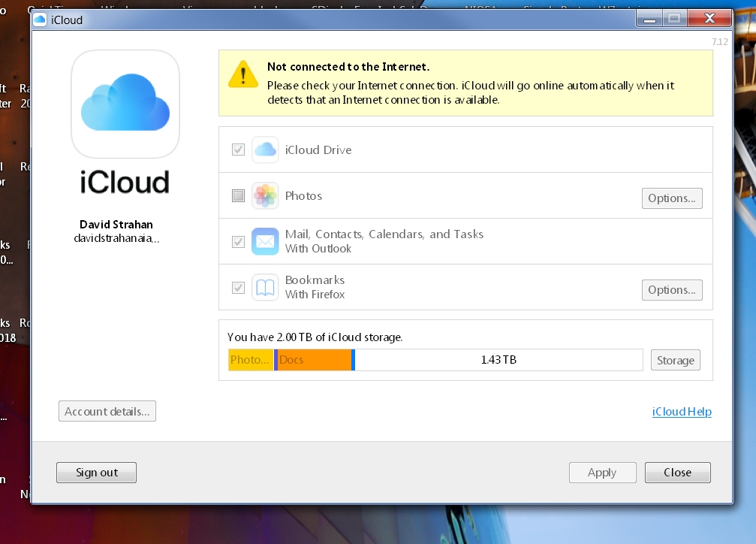Click the 'With Outlook' label
Viewport: 756px width, 544px height.
[318, 249]
